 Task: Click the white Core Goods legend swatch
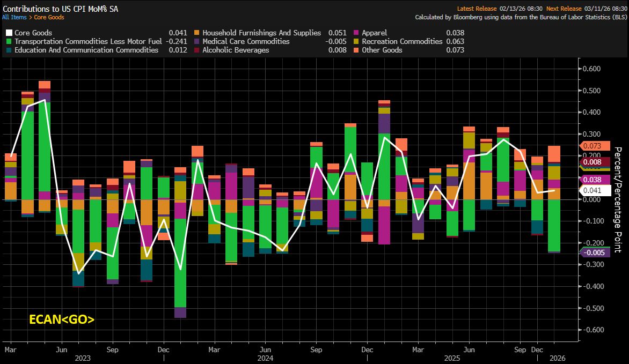coord(9,33)
